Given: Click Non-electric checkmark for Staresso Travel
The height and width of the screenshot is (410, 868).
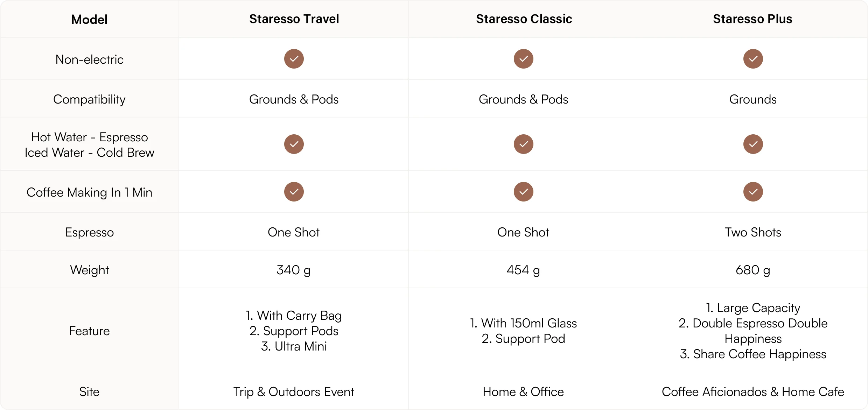Looking at the screenshot, I should click(x=294, y=59).
